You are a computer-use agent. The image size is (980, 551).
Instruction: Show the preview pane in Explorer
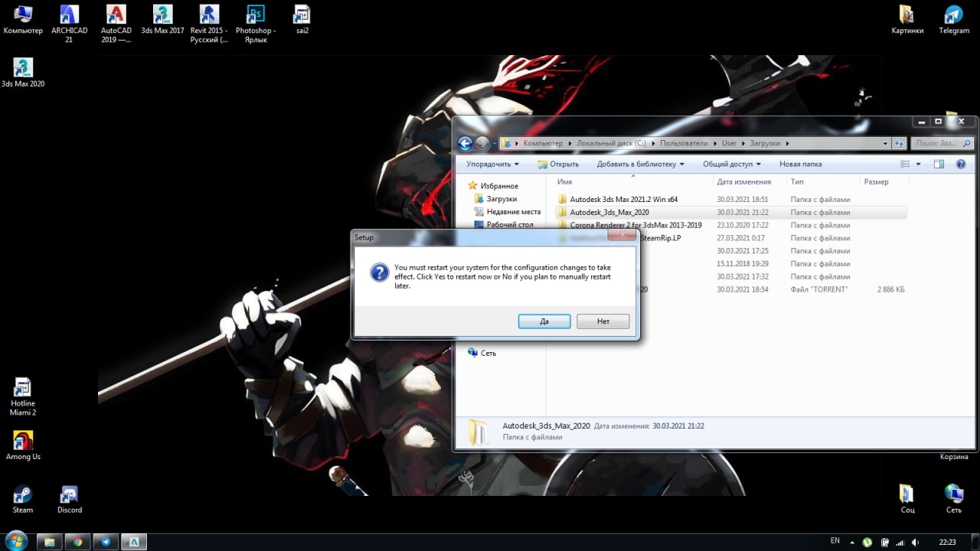click(x=939, y=164)
